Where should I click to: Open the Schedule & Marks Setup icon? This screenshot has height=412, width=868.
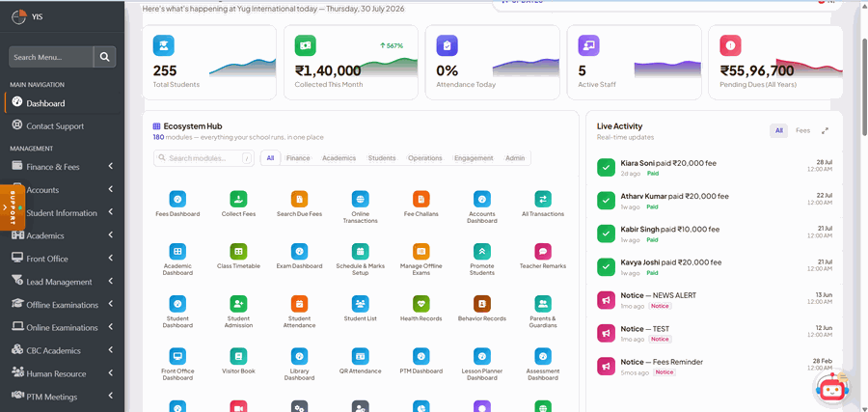tap(361, 252)
